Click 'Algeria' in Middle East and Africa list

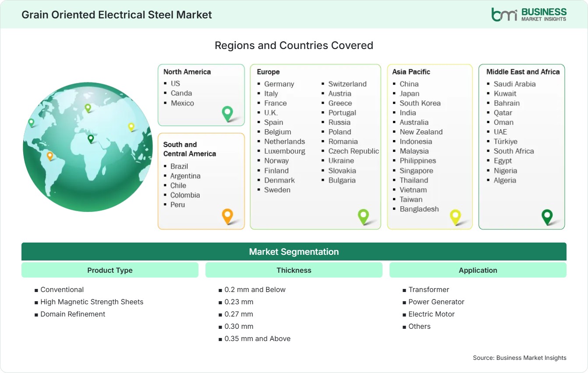[x=505, y=180]
